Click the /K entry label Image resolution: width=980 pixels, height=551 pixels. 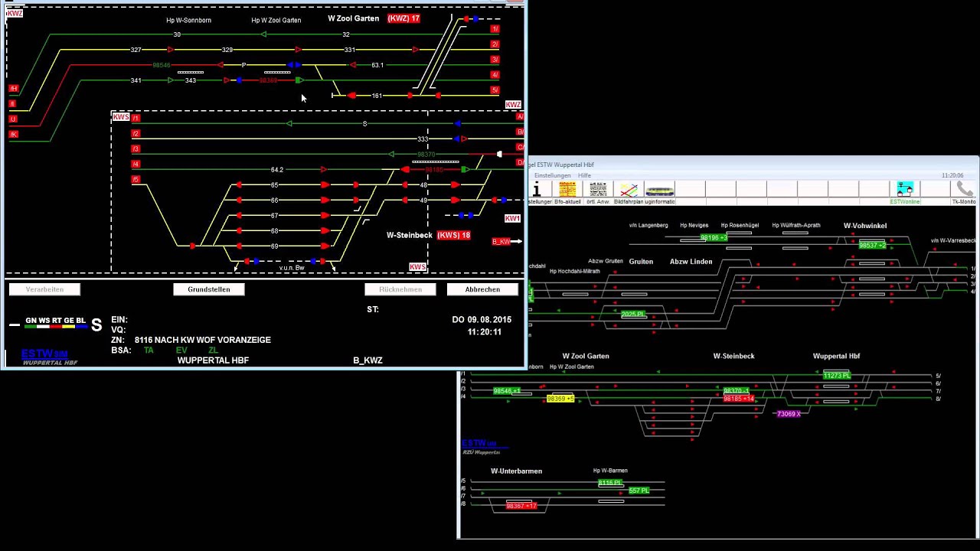pyautogui.click(x=12, y=135)
